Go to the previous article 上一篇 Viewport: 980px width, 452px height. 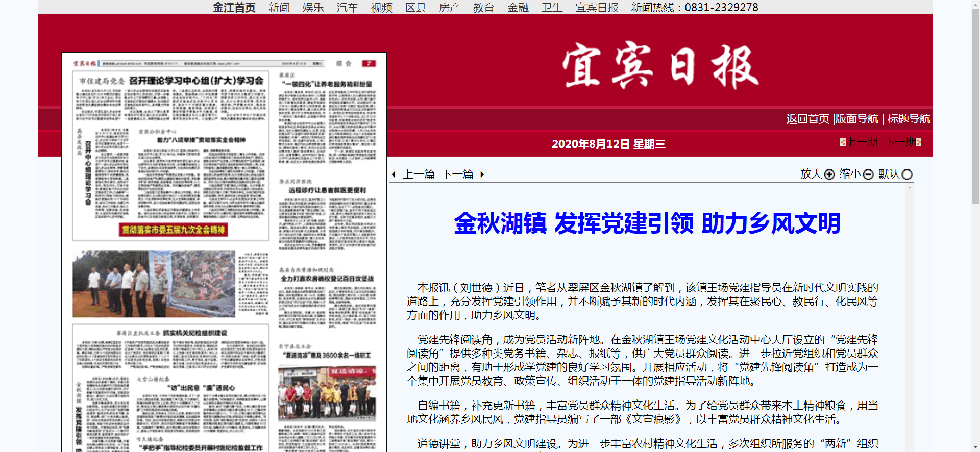pyautogui.click(x=419, y=174)
